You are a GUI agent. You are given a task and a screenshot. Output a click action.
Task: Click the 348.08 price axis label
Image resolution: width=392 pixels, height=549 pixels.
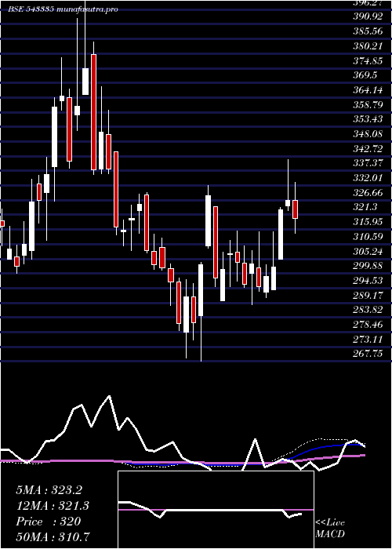368,134
